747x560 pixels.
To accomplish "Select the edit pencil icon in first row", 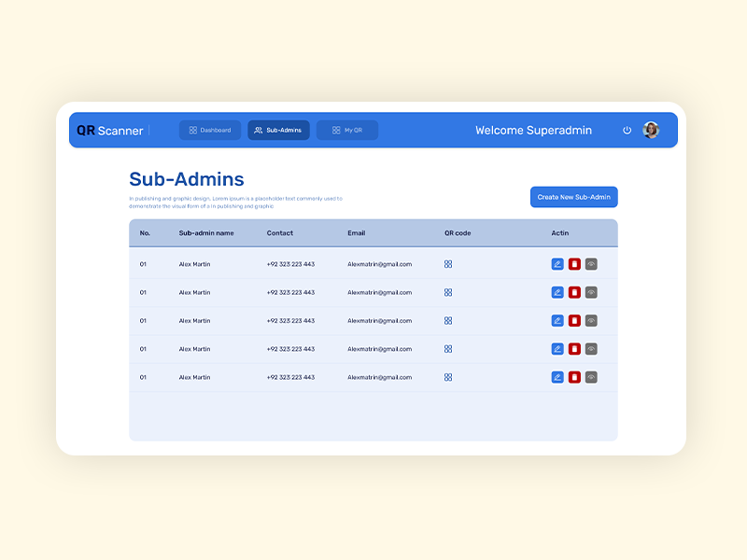I will 557,264.
